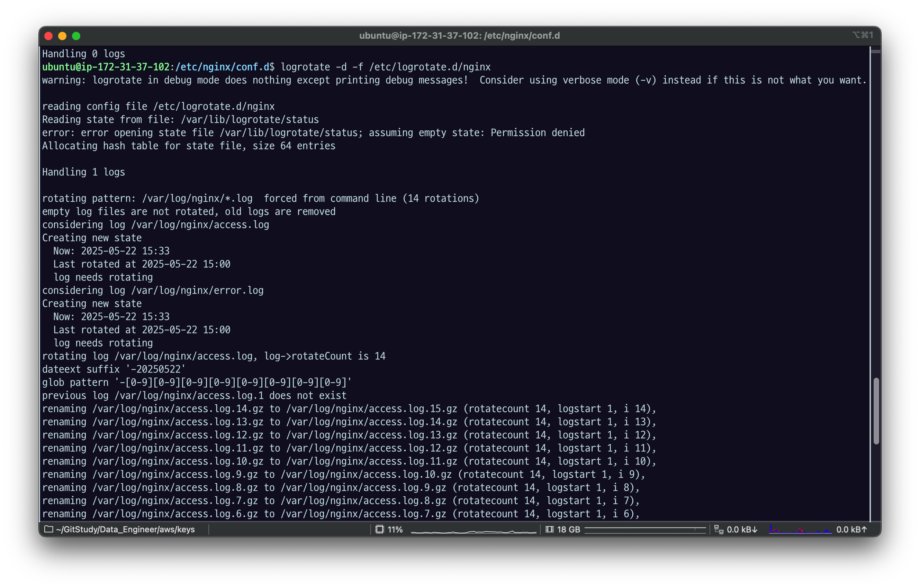Click the memory icon beside 18 GB

click(549, 529)
